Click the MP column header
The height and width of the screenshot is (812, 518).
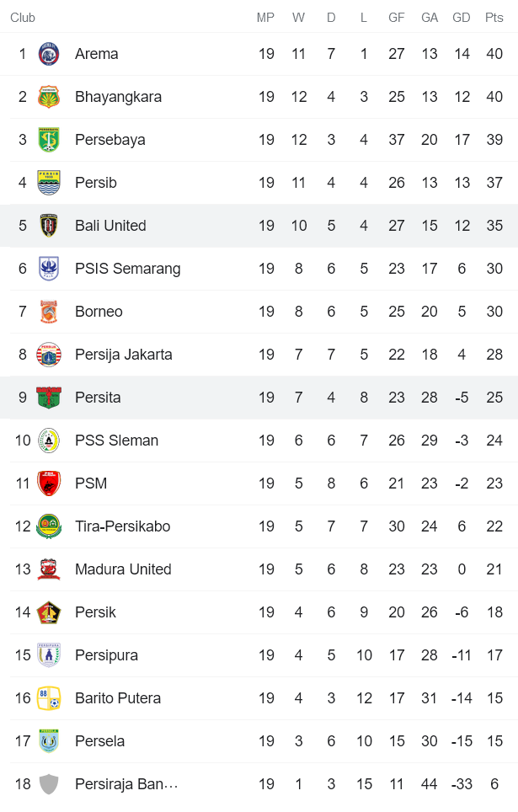pyautogui.click(x=266, y=17)
